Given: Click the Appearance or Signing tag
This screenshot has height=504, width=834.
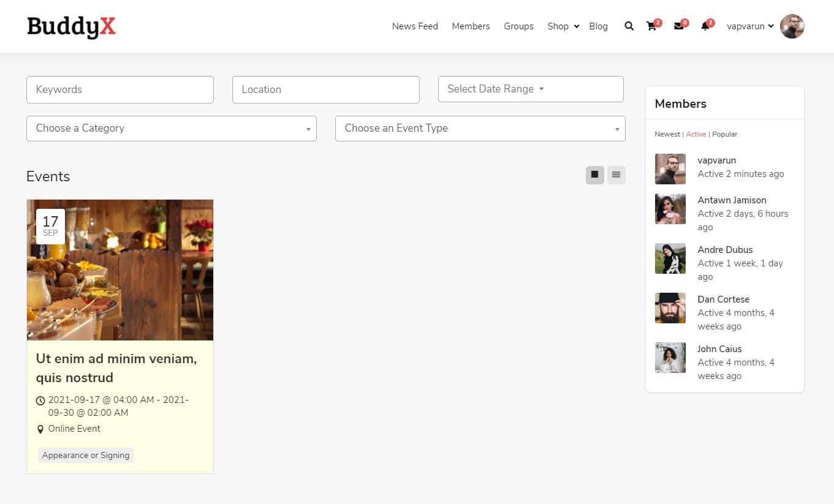Looking at the screenshot, I should [86, 455].
